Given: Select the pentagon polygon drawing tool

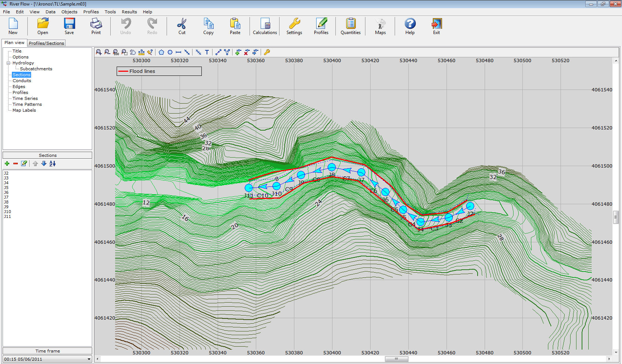Looking at the screenshot, I should 161,52.
